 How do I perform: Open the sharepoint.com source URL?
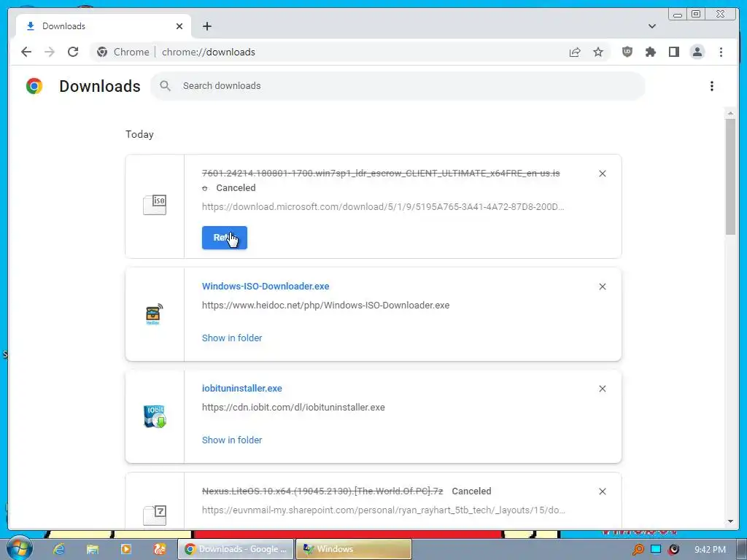pos(384,510)
